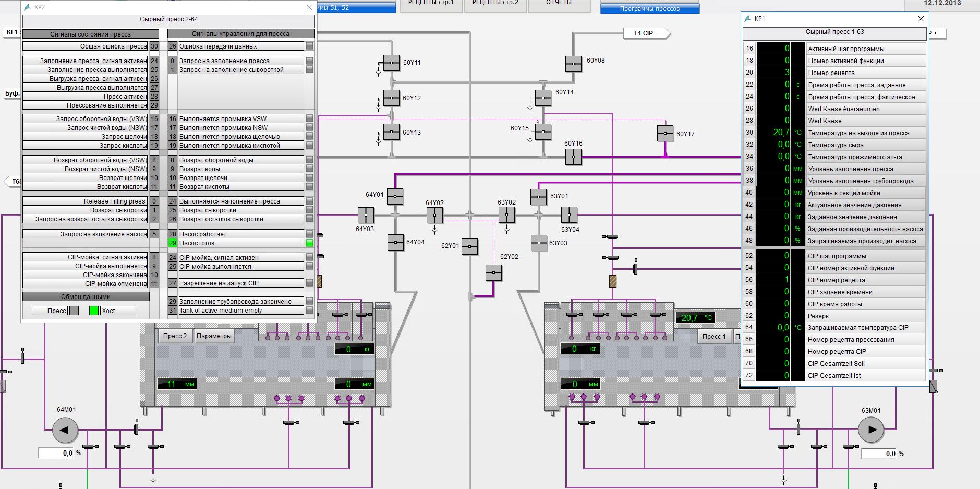
Task: Open valve 60Y17 symbol
Action: (x=665, y=134)
